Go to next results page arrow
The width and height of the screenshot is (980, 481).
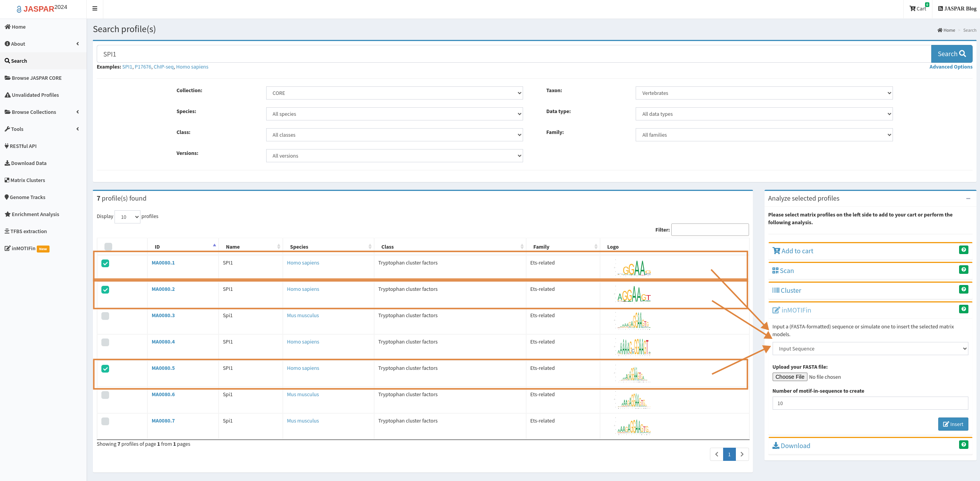coord(742,454)
